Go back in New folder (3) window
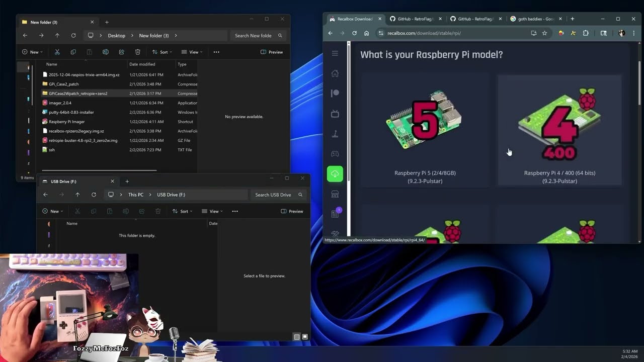The width and height of the screenshot is (644, 362). click(25, 36)
